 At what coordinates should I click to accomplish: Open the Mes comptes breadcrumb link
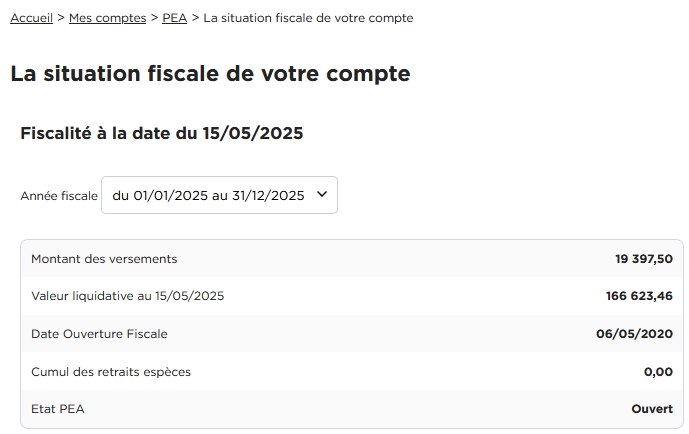(107, 18)
